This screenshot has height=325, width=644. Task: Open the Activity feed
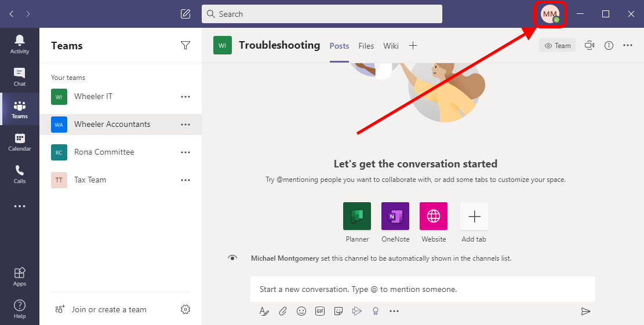[x=19, y=44]
